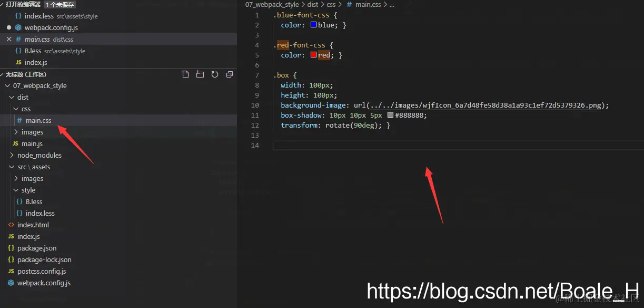Click hash icon before main.css in breadcrumb
The height and width of the screenshot is (308, 644).
[349, 4]
